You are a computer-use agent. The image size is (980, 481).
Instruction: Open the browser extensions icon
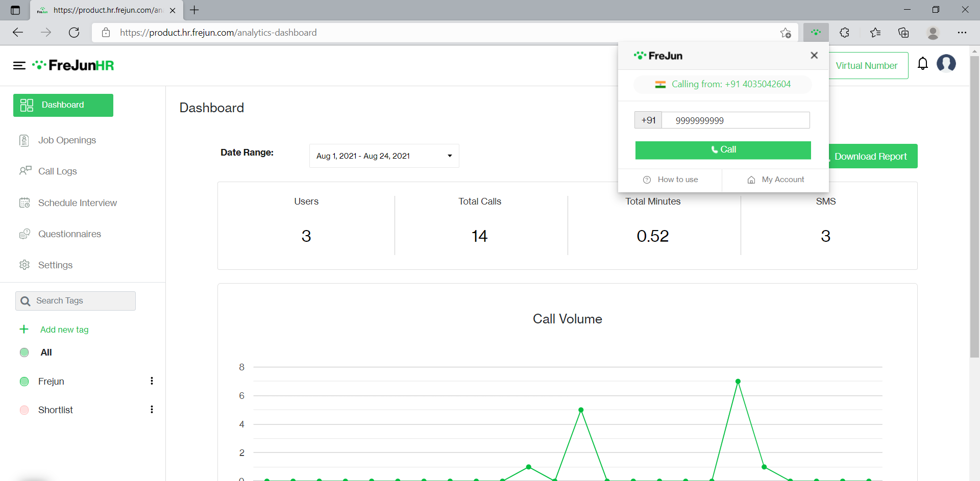pyautogui.click(x=845, y=32)
